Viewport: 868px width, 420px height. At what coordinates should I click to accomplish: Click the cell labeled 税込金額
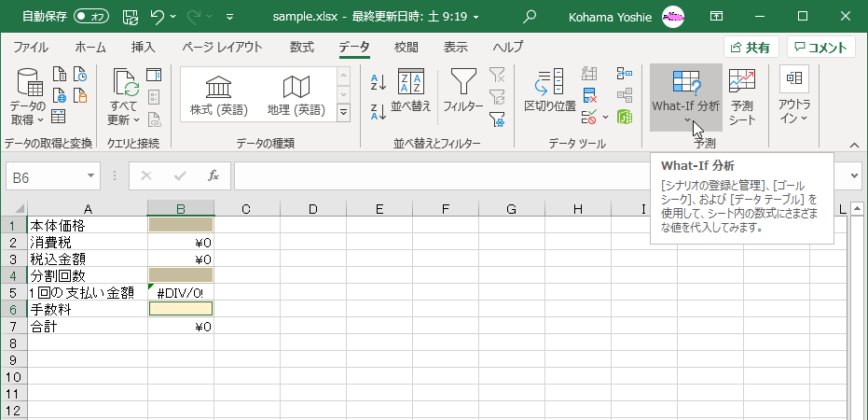tap(87, 259)
